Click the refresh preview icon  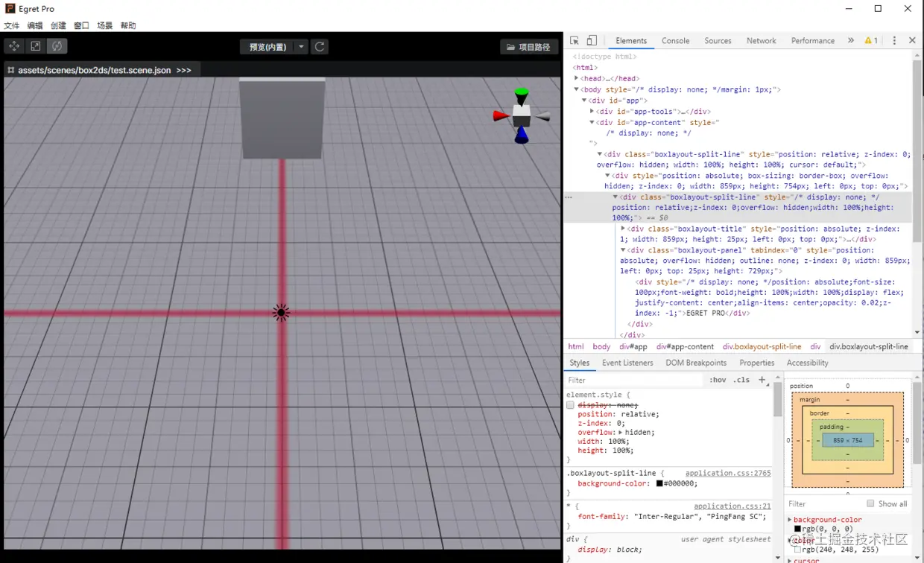[320, 47]
